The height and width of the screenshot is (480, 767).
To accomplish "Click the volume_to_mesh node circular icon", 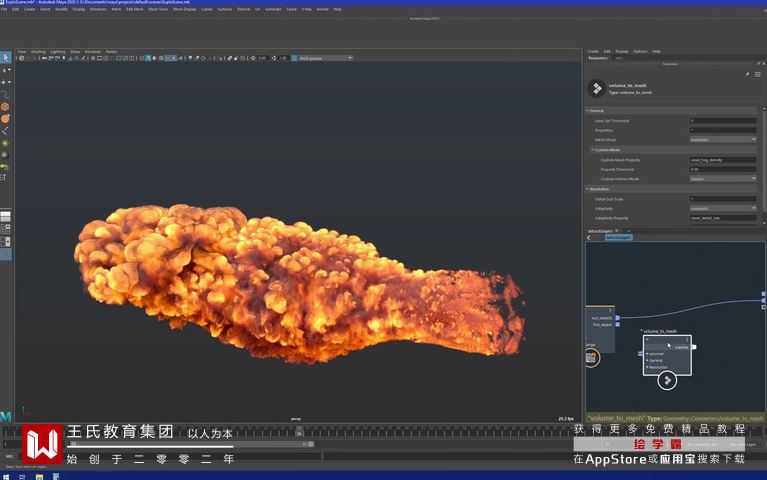I will click(x=667, y=380).
